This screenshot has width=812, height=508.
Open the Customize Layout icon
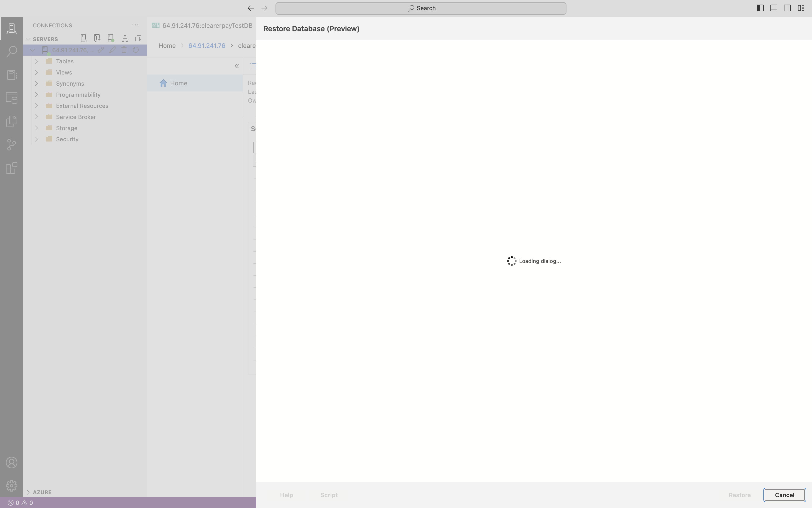(x=801, y=8)
